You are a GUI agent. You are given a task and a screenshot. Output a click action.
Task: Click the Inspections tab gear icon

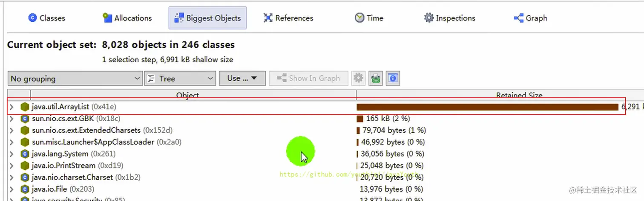[429, 18]
